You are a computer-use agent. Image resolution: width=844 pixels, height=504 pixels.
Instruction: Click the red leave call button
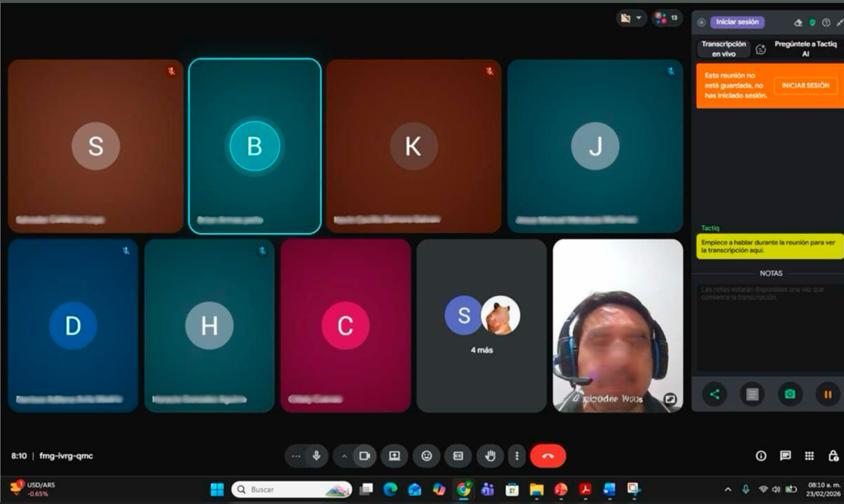(548, 455)
